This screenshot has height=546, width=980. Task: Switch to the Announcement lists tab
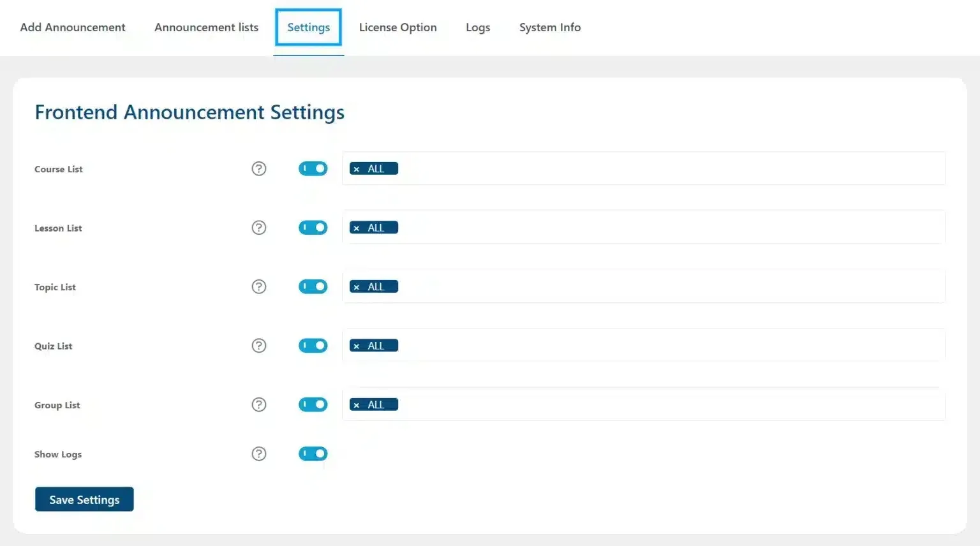pos(206,27)
